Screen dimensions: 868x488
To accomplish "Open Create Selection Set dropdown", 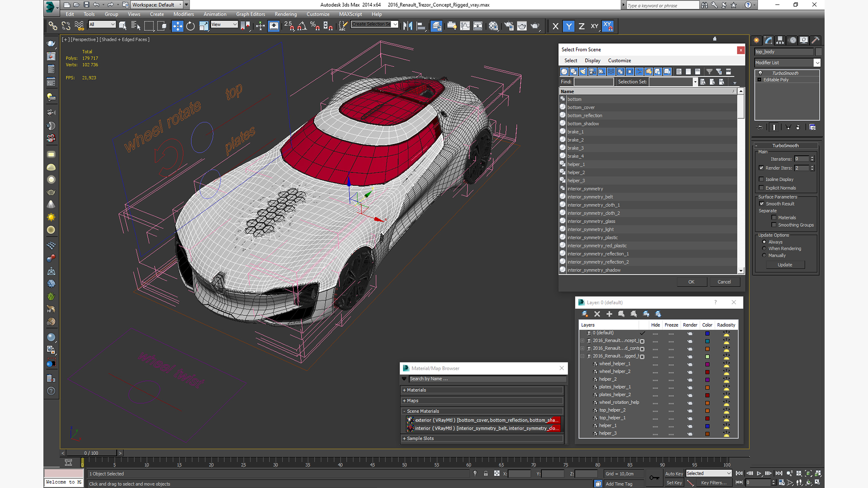I will 395,24.
